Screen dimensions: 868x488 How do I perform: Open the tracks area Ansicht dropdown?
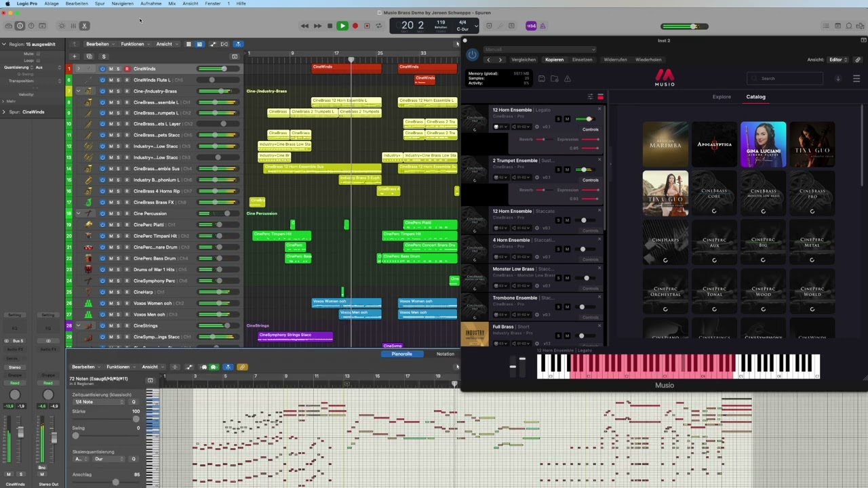click(166, 44)
